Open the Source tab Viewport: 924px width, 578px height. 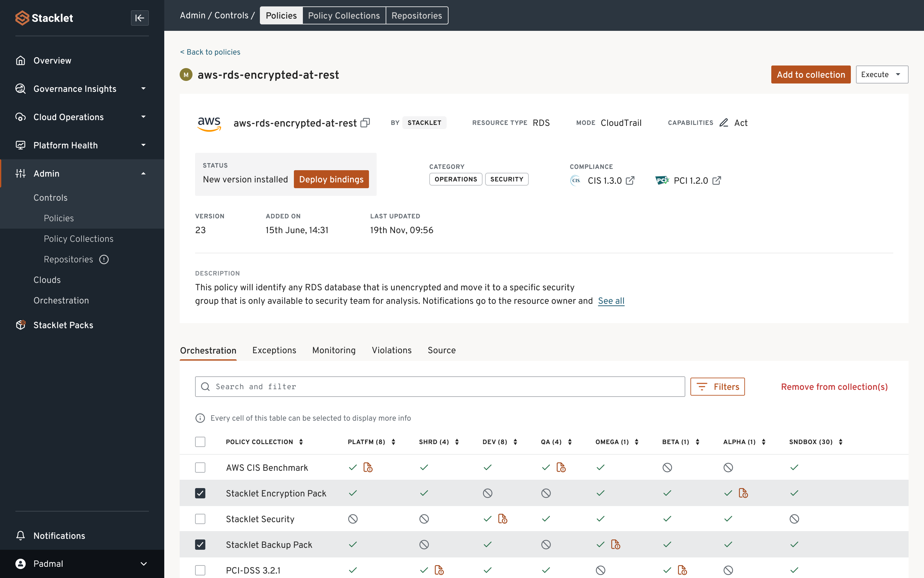442,350
